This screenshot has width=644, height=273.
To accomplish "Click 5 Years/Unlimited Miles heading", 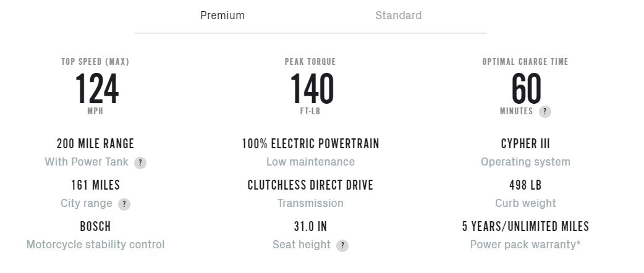I will click(525, 227).
